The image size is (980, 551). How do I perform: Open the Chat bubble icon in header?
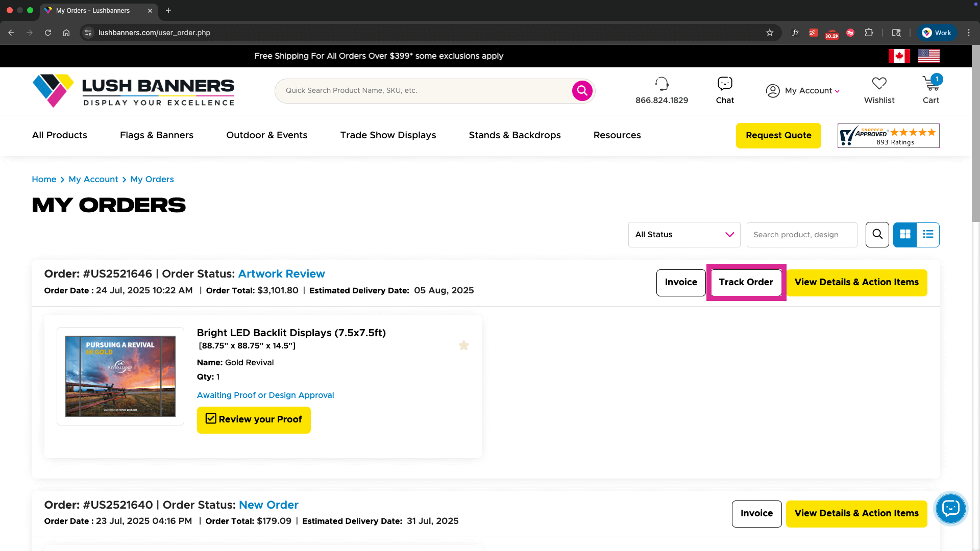coord(725,84)
